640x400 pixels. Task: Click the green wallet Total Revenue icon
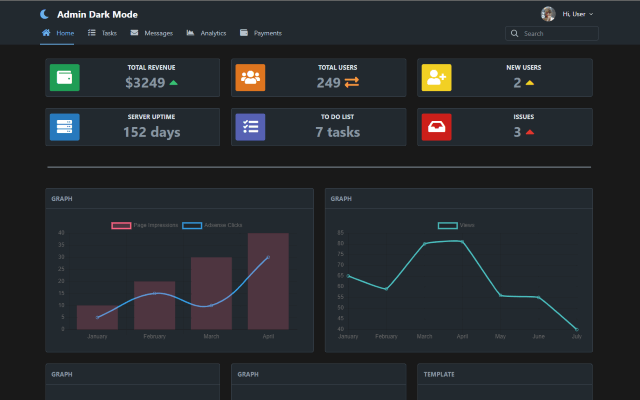(x=64, y=77)
